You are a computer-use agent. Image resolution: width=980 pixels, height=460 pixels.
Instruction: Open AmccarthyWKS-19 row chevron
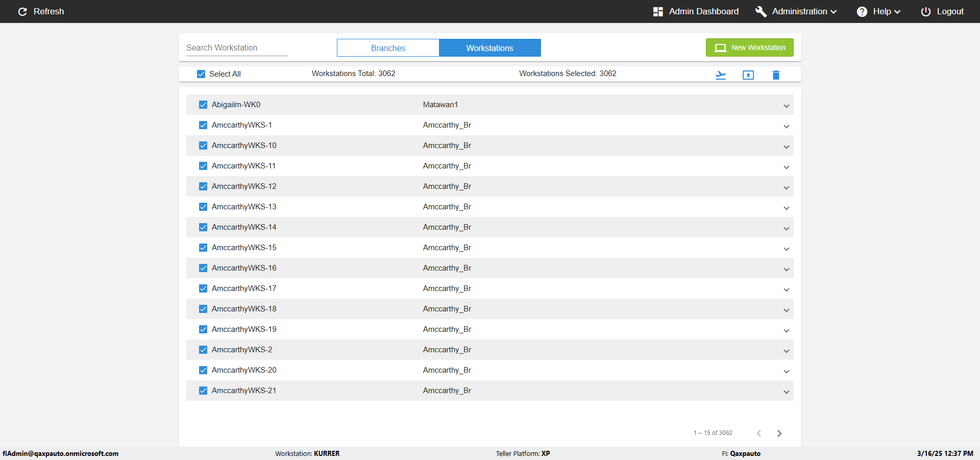point(786,330)
